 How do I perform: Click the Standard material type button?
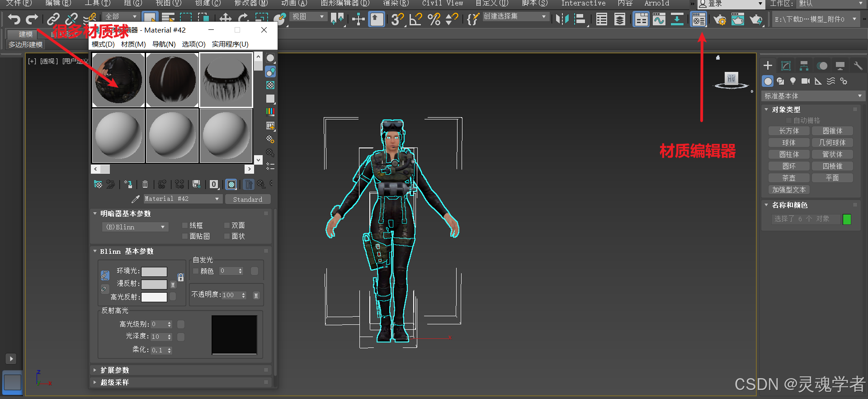[x=247, y=199]
